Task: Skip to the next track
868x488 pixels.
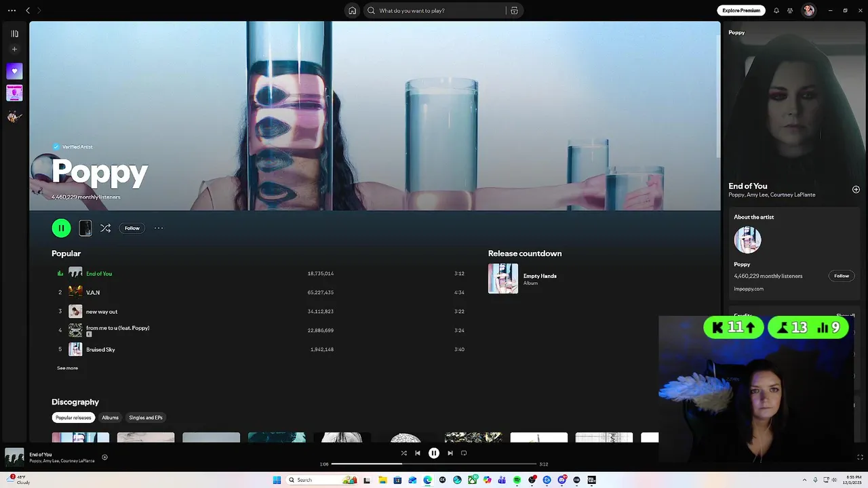Action: click(450, 453)
